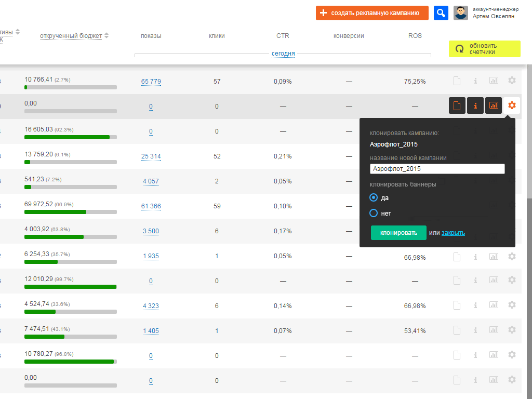The image size is (532, 399).
Task: Open the statistics chart icon in the highlighted row
Action: 494,105
